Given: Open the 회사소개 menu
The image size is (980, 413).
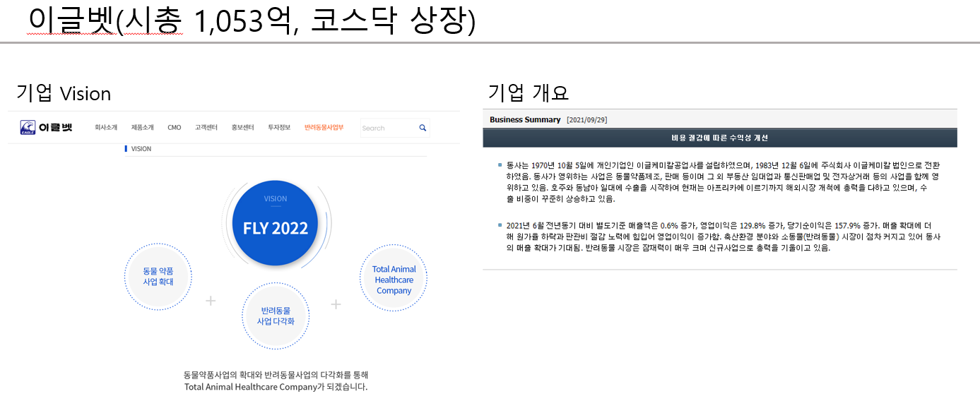Looking at the screenshot, I should pos(106,128).
